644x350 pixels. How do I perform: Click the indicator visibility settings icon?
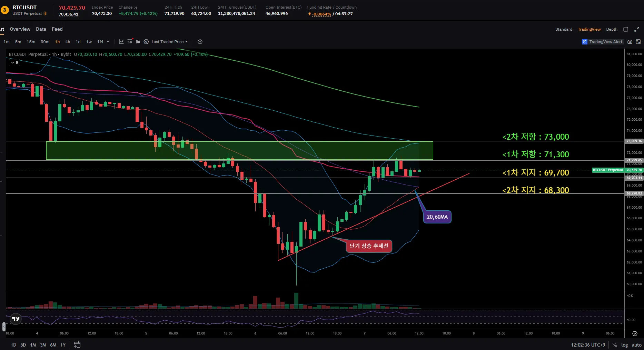tap(130, 42)
